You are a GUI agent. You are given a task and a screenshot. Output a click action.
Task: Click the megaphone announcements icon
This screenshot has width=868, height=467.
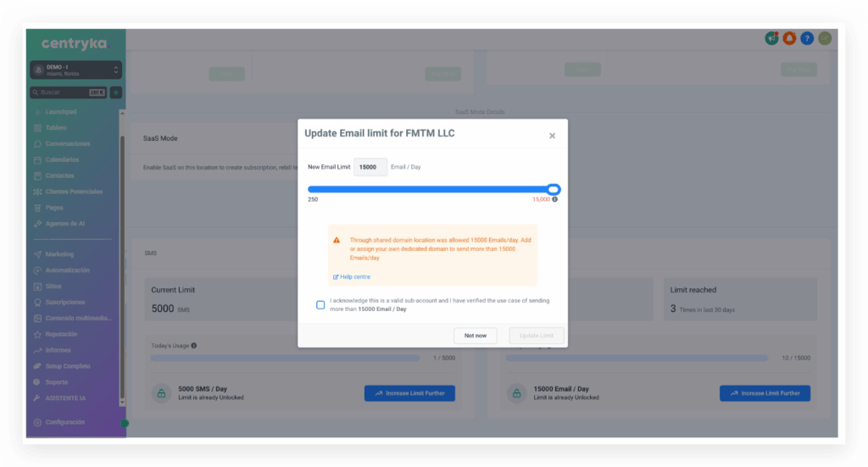coord(771,38)
